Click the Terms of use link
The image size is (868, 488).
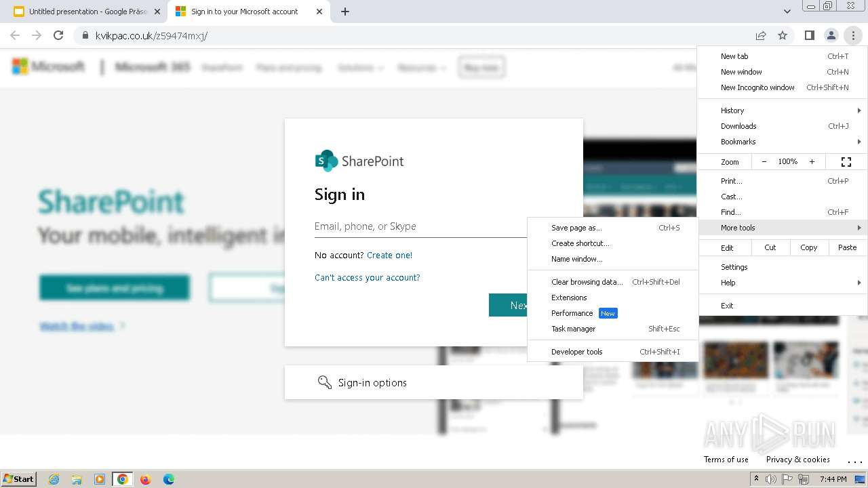click(726, 460)
